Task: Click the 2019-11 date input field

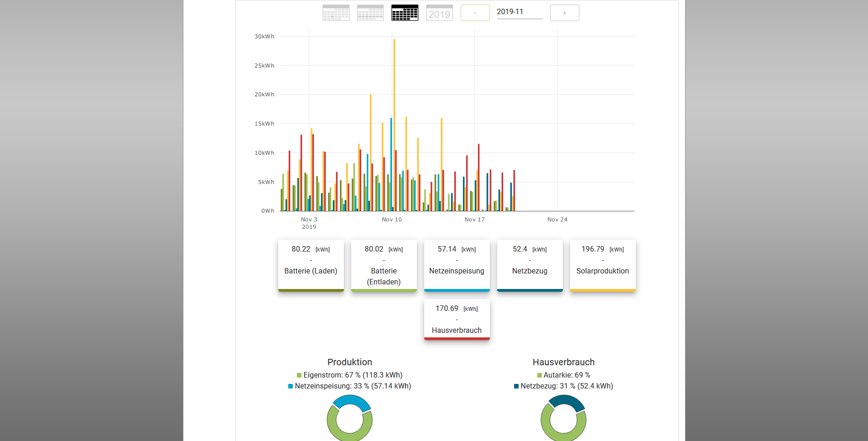Action: (519, 12)
